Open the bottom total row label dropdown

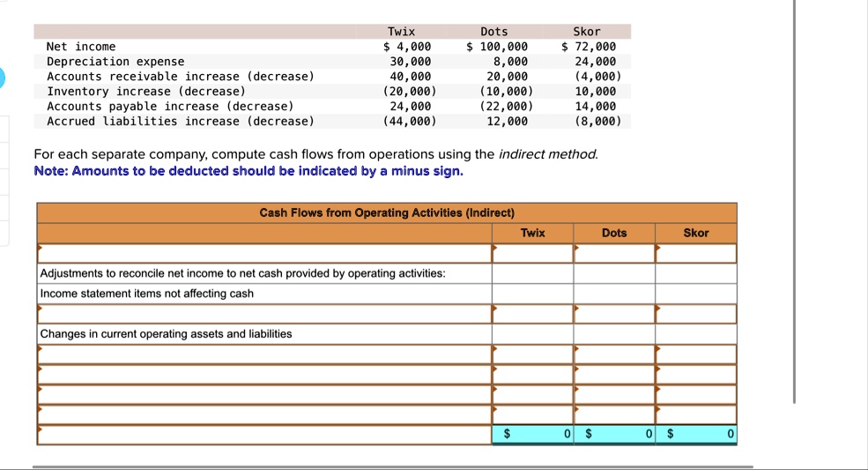[x=264, y=435]
